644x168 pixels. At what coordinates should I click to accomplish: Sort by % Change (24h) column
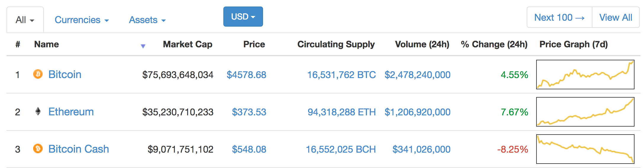pyautogui.click(x=494, y=44)
